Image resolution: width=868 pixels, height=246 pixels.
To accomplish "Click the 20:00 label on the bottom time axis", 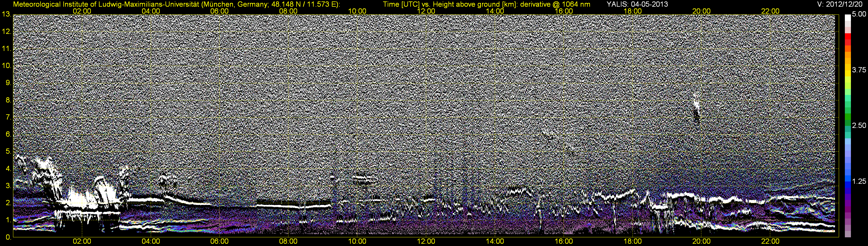I will click(x=701, y=242).
